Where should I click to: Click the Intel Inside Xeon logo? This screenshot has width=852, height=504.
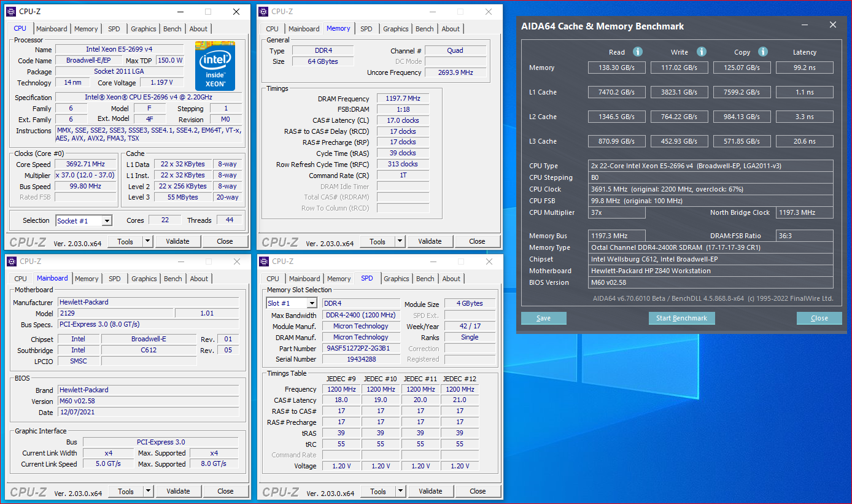pos(215,66)
